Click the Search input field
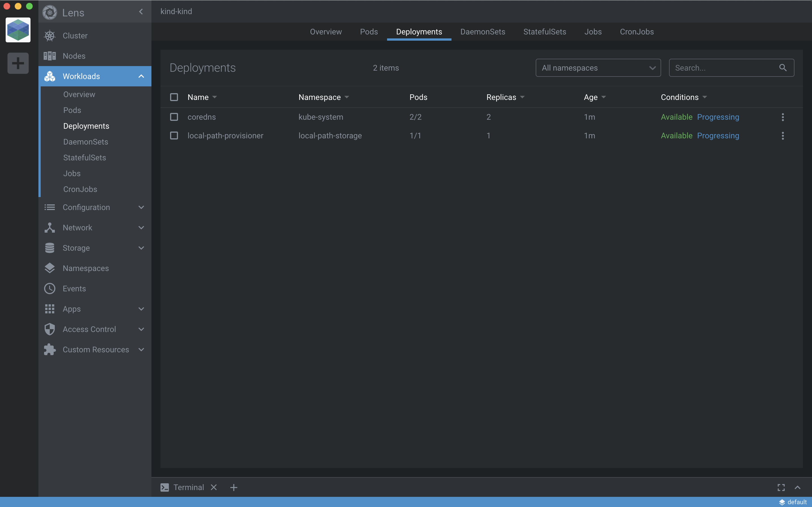This screenshot has width=812, height=507. pyautogui.click(x=721, y=67)
